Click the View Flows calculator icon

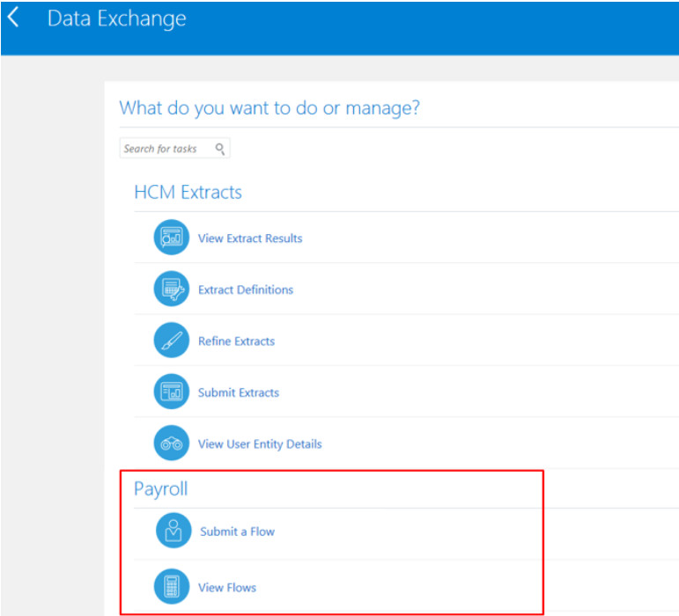[172, 587]
